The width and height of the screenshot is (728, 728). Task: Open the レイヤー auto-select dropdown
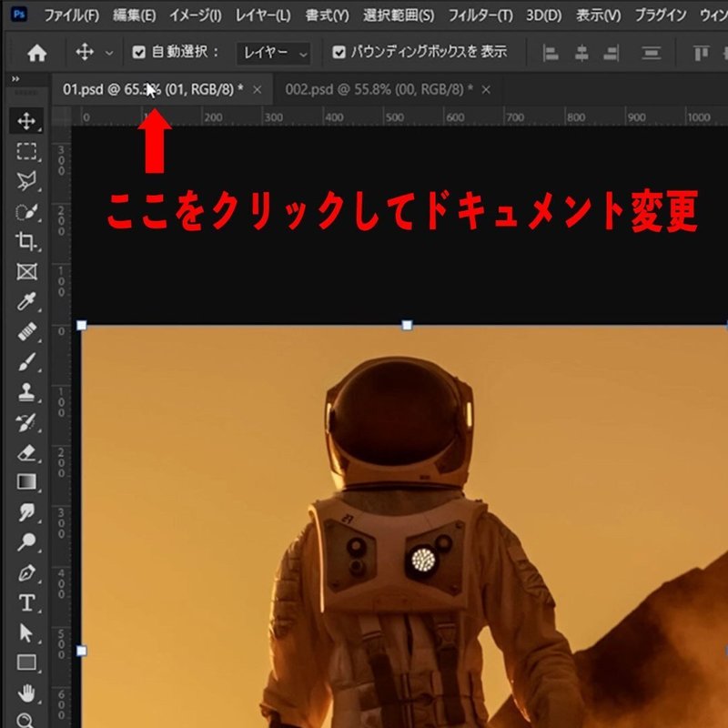click(x=274, y=54)
